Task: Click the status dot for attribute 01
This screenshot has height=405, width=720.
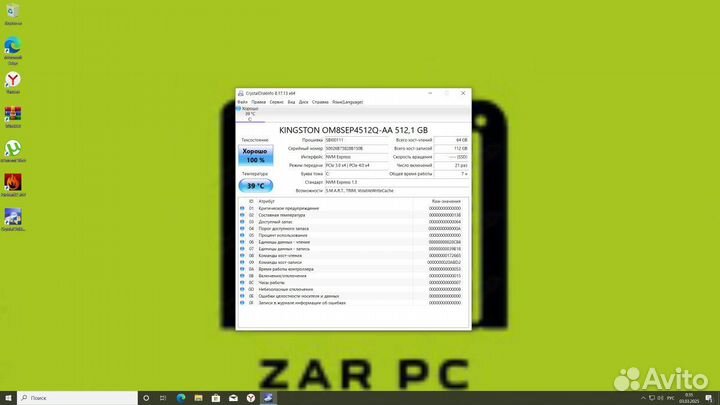Action: click(242, 208)
